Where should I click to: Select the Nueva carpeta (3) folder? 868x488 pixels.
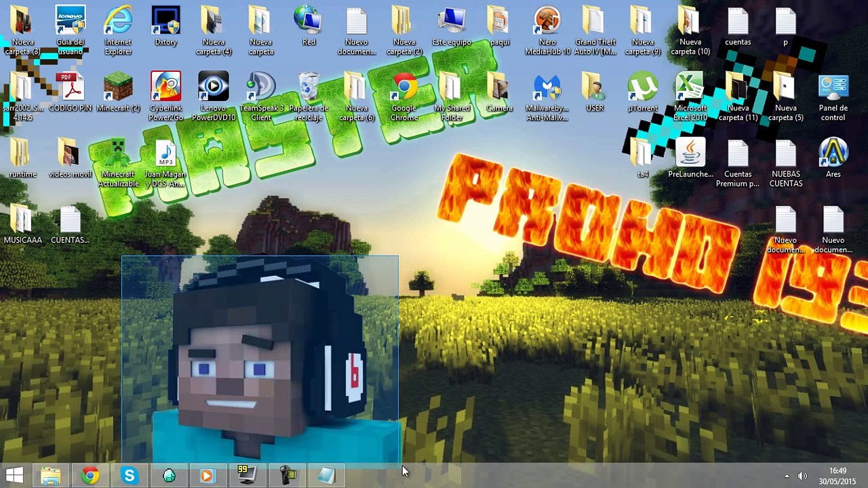[x=22, y=30]
